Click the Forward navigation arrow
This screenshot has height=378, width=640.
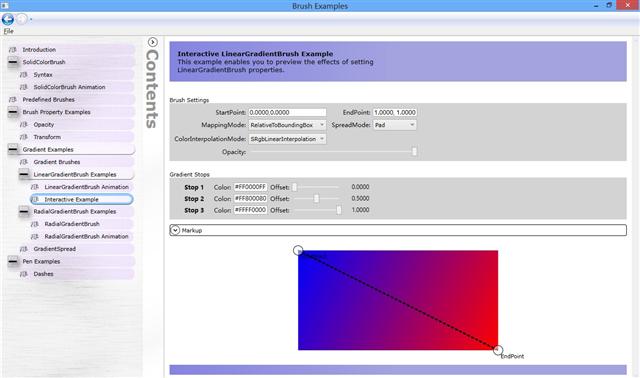[x=22, y=19]
